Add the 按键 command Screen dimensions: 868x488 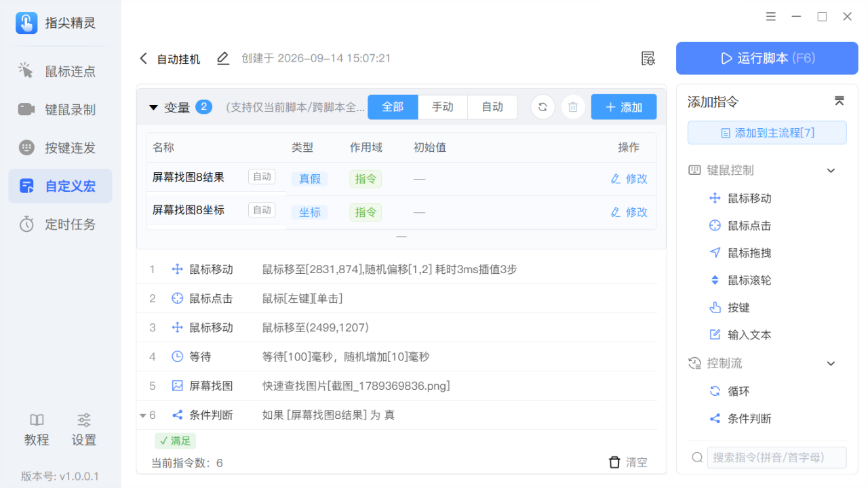click(729, 308)
